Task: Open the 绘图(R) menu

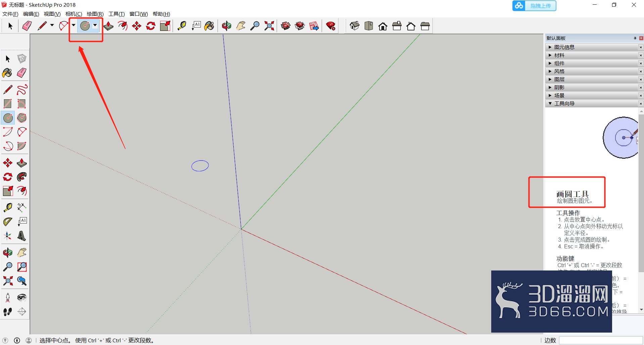Action: (x=95, y=14)
